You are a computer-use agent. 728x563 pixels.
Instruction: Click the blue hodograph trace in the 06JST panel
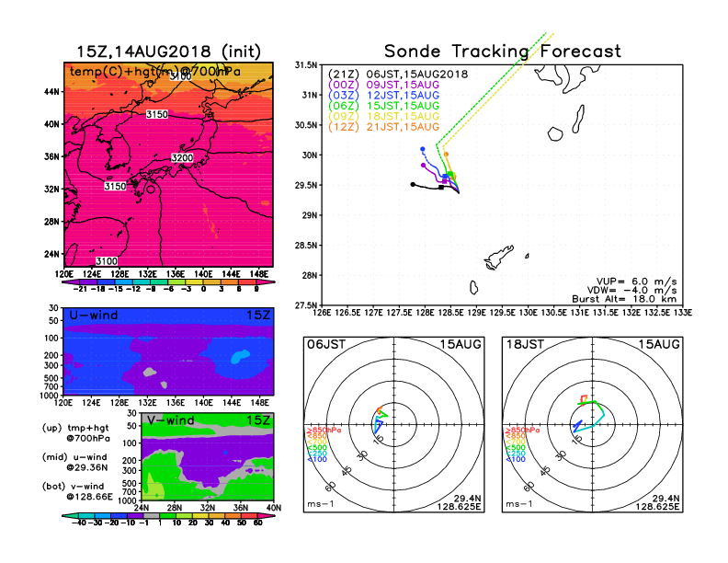coord(378,425)
